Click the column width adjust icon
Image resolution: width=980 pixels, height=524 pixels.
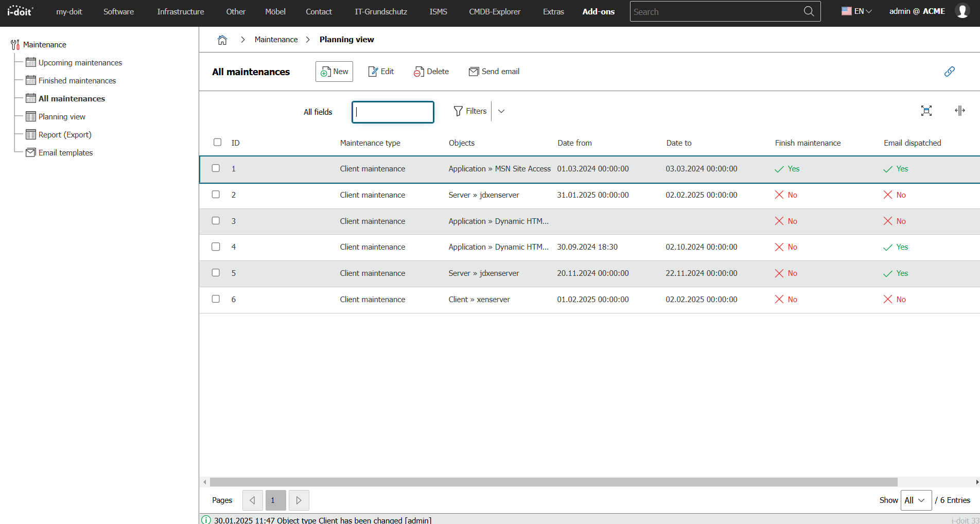tap(960, 111)
